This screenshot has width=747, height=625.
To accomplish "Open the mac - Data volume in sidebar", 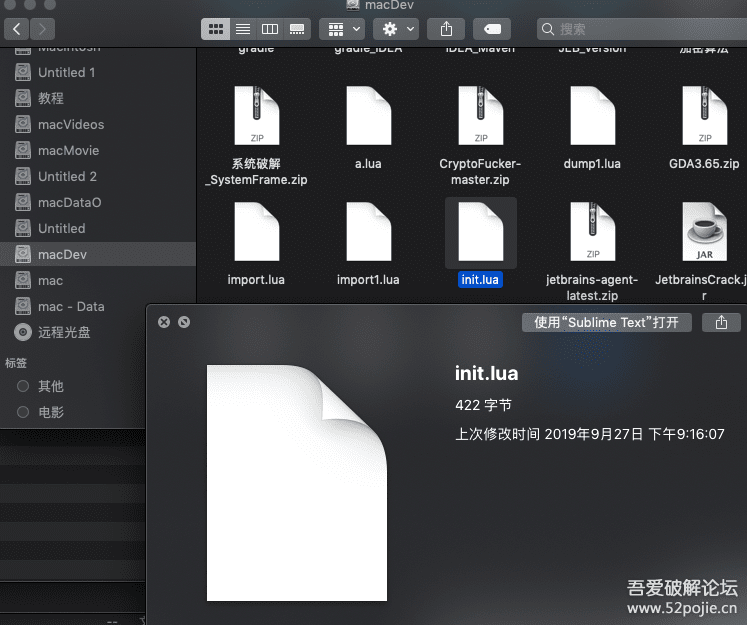I will [x=70, y=306].
